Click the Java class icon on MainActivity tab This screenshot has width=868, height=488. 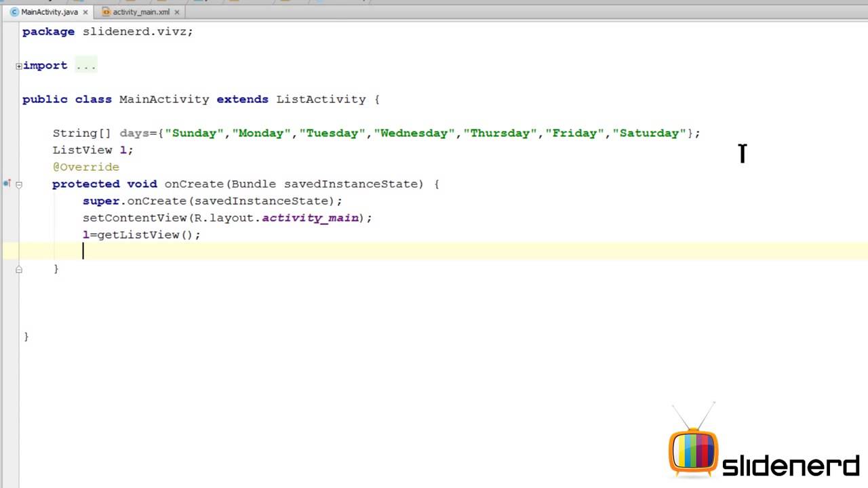pos(14,12)
